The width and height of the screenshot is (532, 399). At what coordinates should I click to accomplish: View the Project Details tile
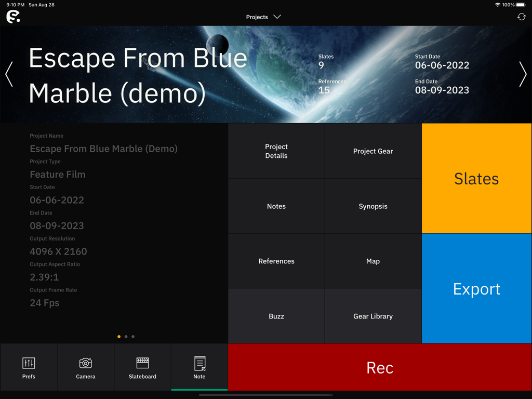tap(276, 151)
